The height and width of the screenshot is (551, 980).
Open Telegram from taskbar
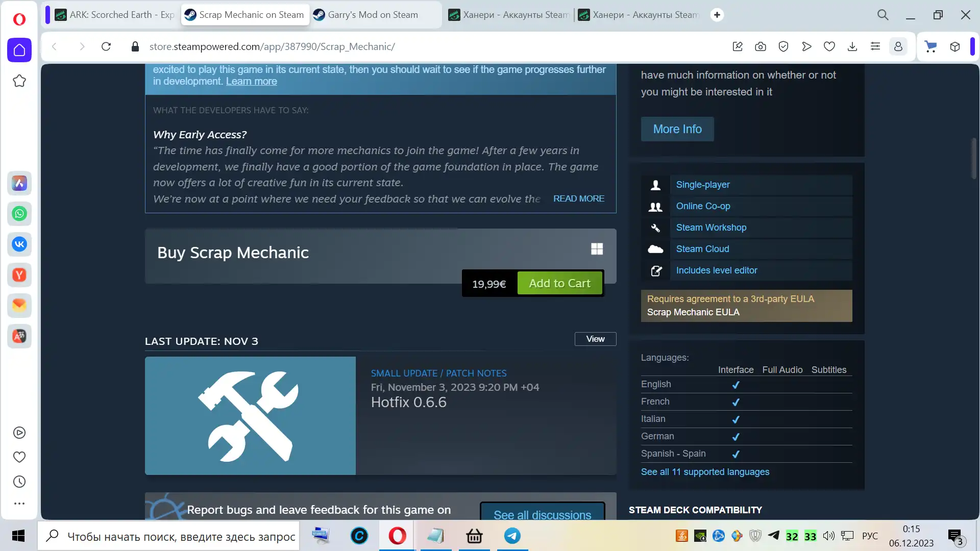tap(512, 536)
